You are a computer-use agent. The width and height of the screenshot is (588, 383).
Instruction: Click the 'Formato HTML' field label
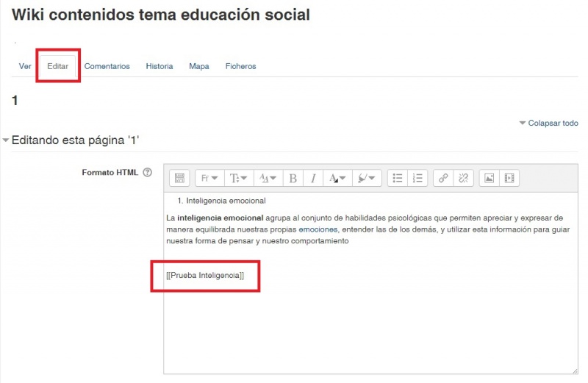[x=110, y=173]
